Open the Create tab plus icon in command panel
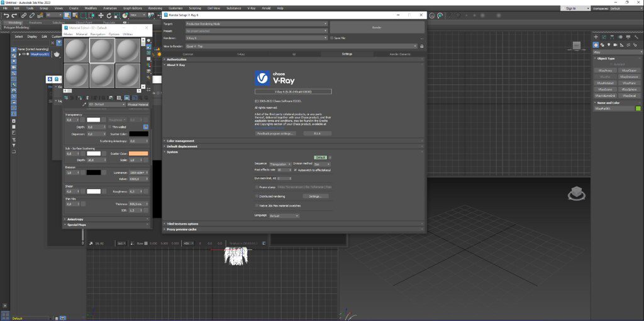The height and width of the screenshot is (321, 644). (x=596, y=37)
